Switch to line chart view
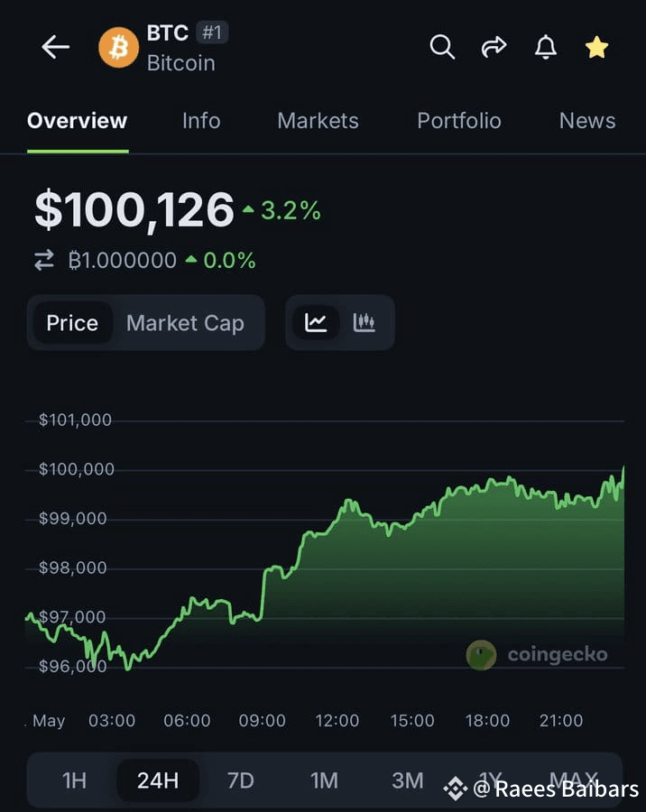The width and height of the screenshot is (646, 812). pyautogui.click(x=316, y=323)
